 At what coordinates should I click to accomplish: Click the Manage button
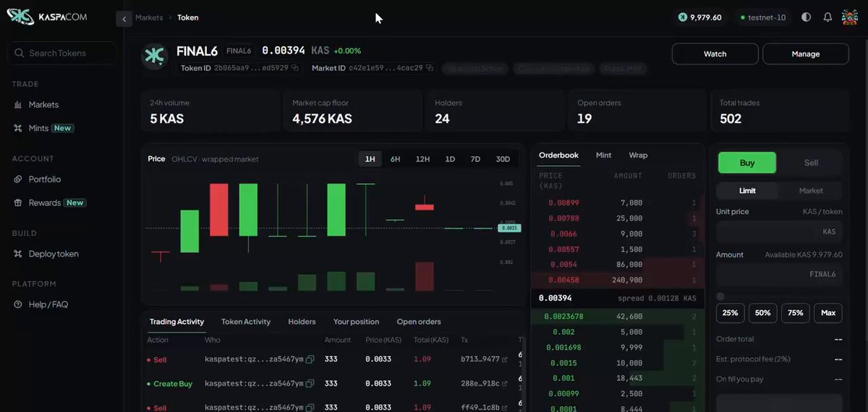pyautogui.click(x=805, y=54)
